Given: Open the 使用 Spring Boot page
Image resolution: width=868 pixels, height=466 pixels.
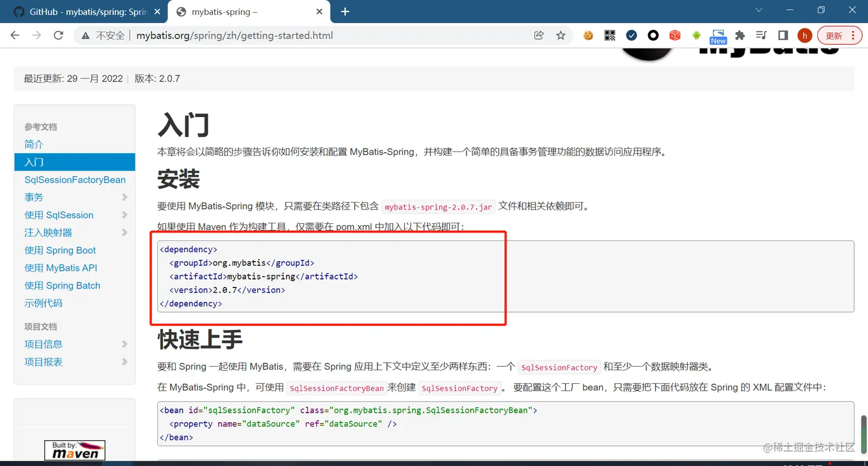Looking at the screenshot, I should click(60, 250).
